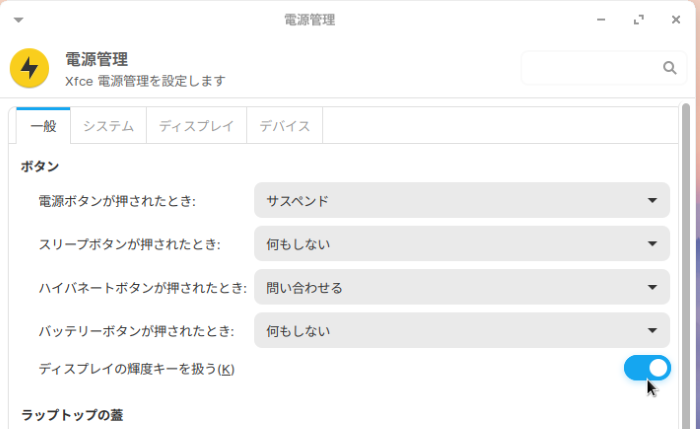Open the スリープボタン action dropdown
The width and height of the screenshot is (700, 429).
461,243
